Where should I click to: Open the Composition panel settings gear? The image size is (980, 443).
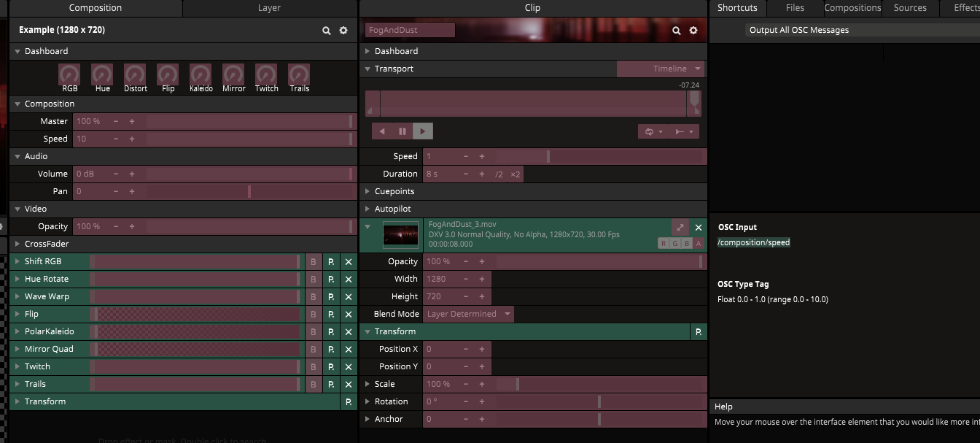click(343, 31)
